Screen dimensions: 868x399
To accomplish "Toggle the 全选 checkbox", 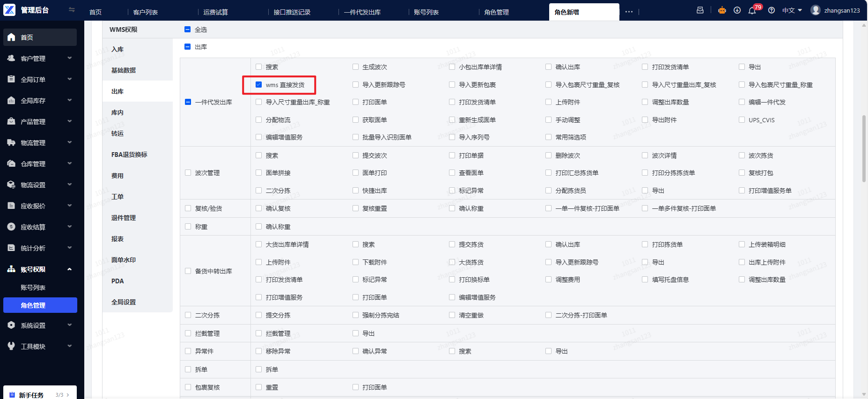I will [188, 30].
